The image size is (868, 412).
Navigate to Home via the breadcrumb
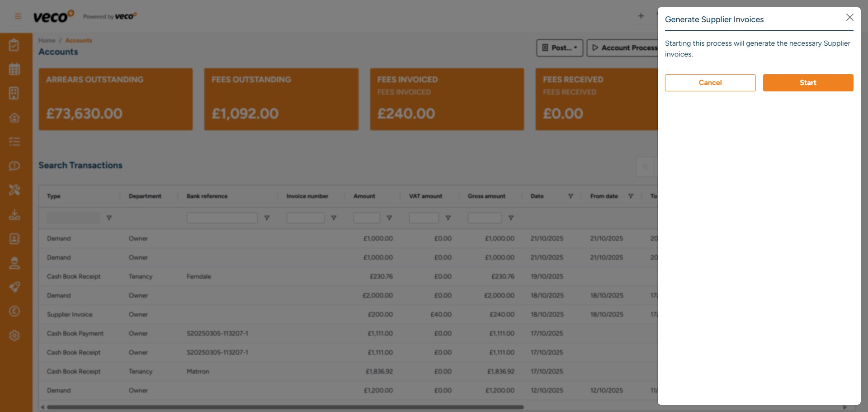point(47,40)
